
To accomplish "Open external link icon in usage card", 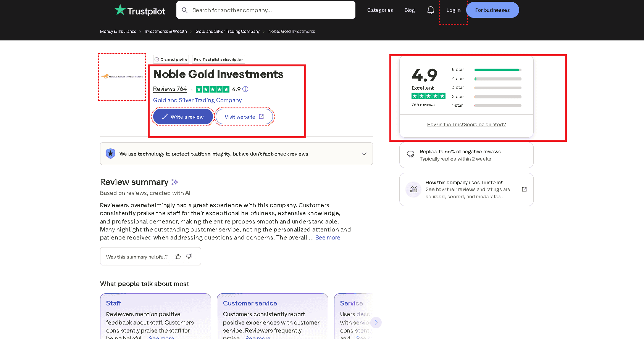I will [x=525, y=190].
